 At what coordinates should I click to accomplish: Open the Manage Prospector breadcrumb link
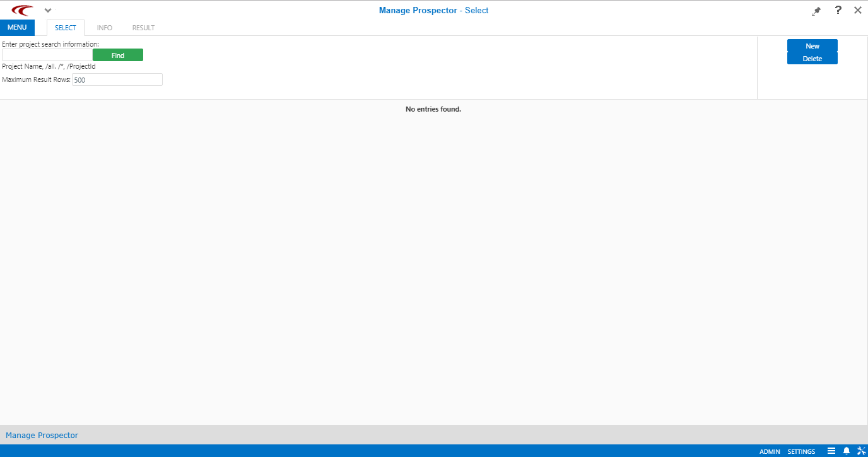tap(42, 435)
